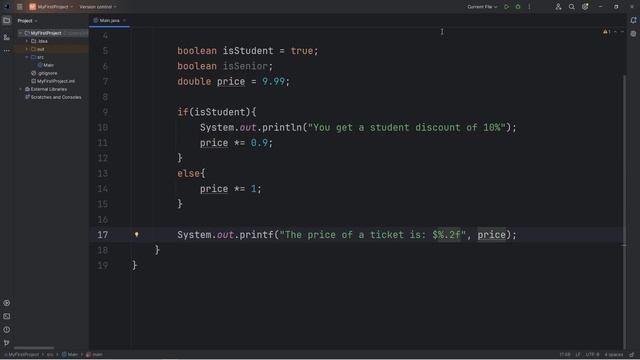This screenshot has height=360, width=640.
Task: Open the Problems tool window icon
Action: pos(7,329)
